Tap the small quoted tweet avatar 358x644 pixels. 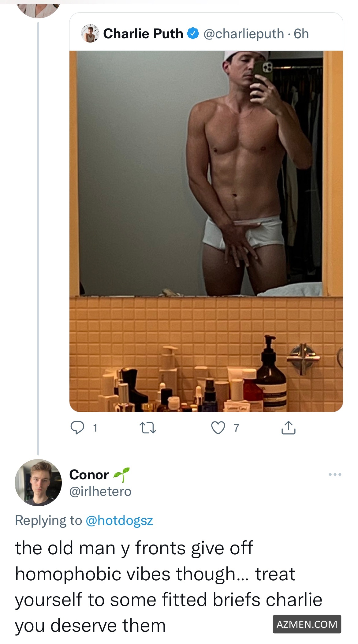(x=90, y=33)
